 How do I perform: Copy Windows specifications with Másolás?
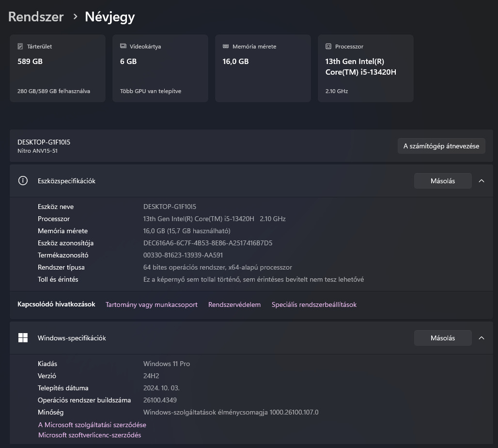point(442,338)
